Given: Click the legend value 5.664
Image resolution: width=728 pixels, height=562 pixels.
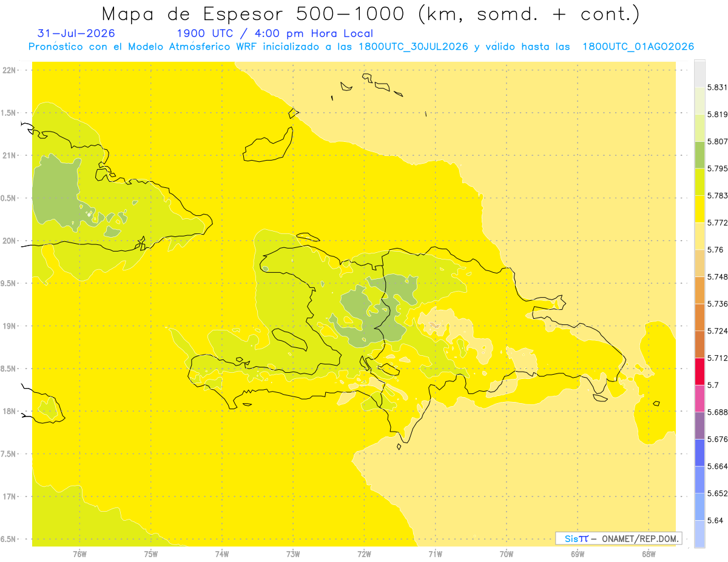Looking at the screenshot, I should 718,466.
